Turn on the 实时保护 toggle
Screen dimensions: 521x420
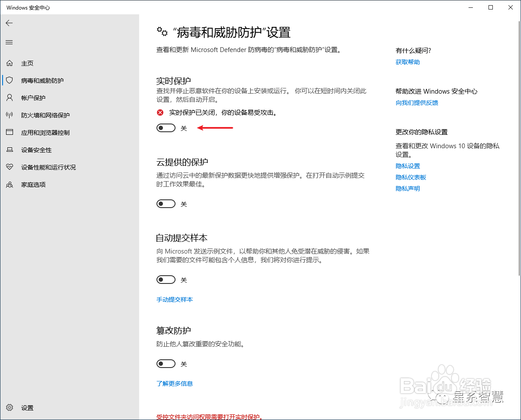pyautogui.click(x=166, y=128)
